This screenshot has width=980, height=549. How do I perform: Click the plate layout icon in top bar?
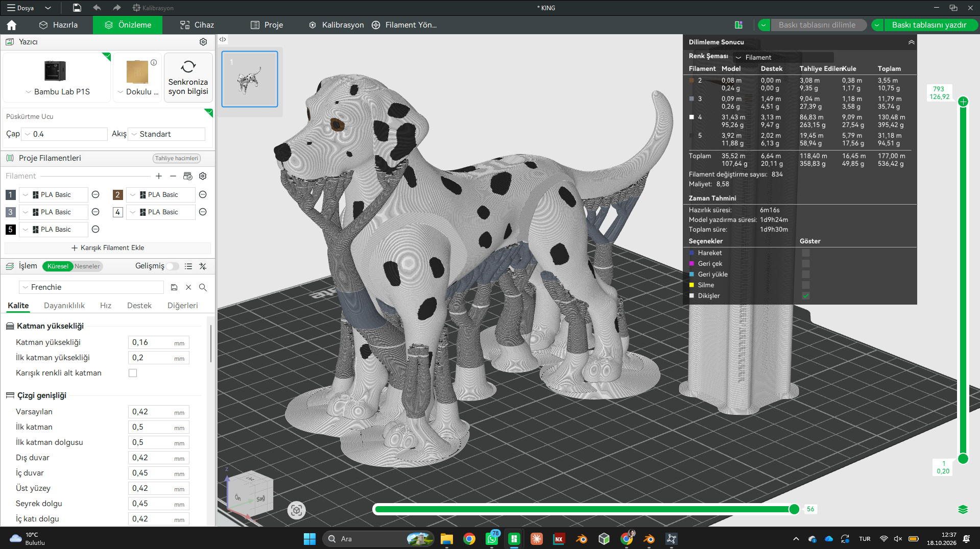coord(738,25)
